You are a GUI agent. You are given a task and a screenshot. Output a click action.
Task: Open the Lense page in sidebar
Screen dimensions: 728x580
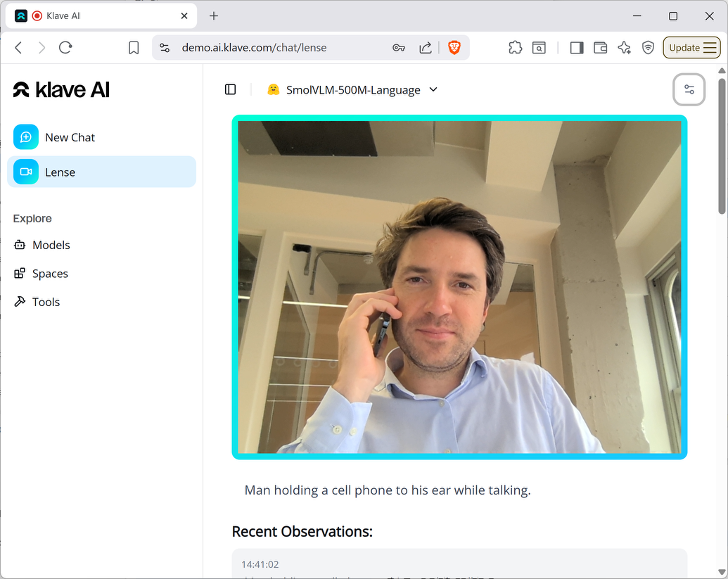click(60, 172)
